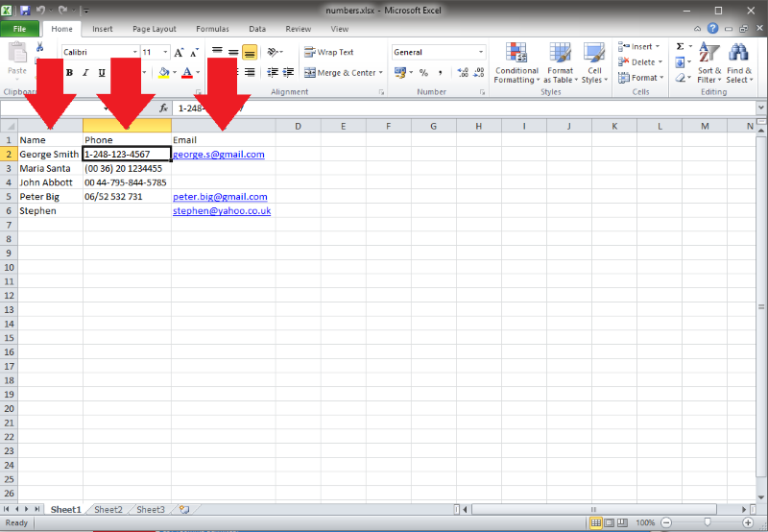This screenshot has width=768, height=532.
Task: Open Conditional Formatting
Action: coord(516,62)
